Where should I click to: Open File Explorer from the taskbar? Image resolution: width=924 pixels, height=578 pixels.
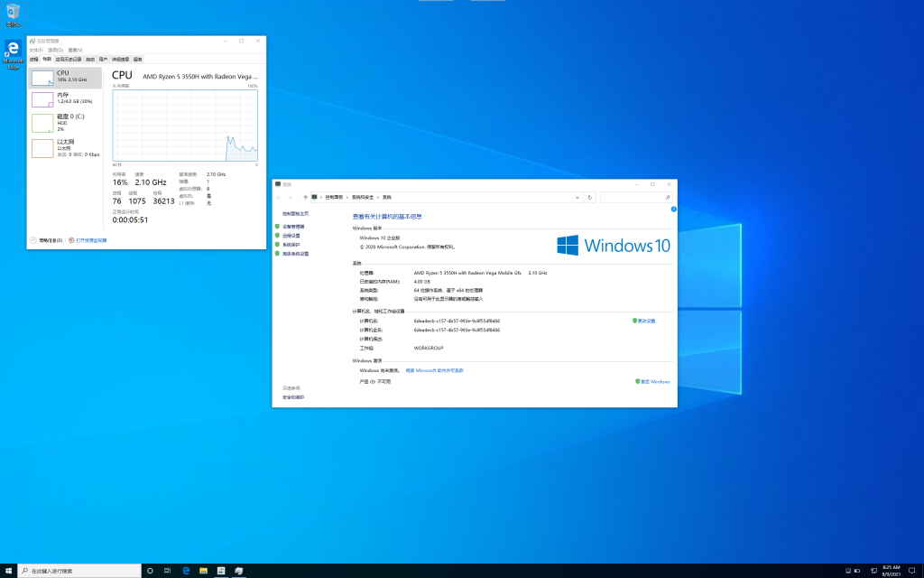coord(203,571)
